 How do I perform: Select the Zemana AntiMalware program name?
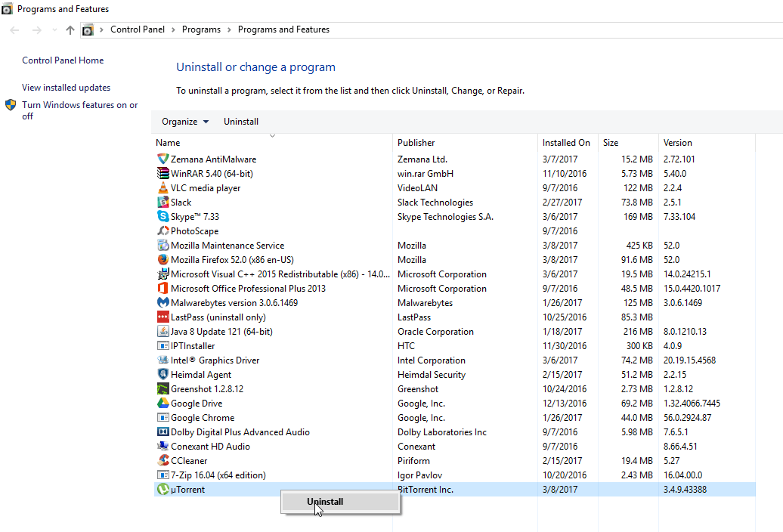point(213,159)
